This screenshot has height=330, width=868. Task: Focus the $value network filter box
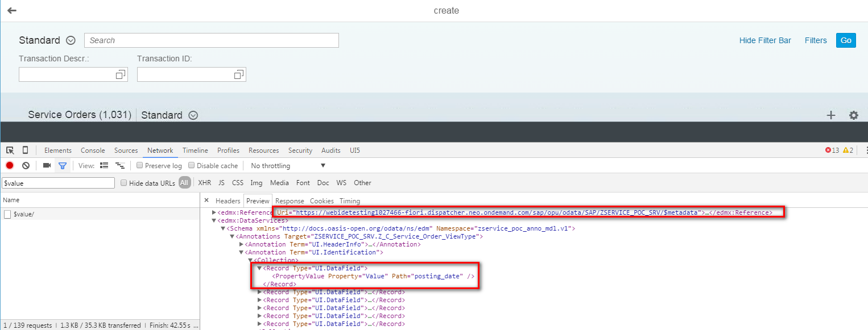pos(58,183)
